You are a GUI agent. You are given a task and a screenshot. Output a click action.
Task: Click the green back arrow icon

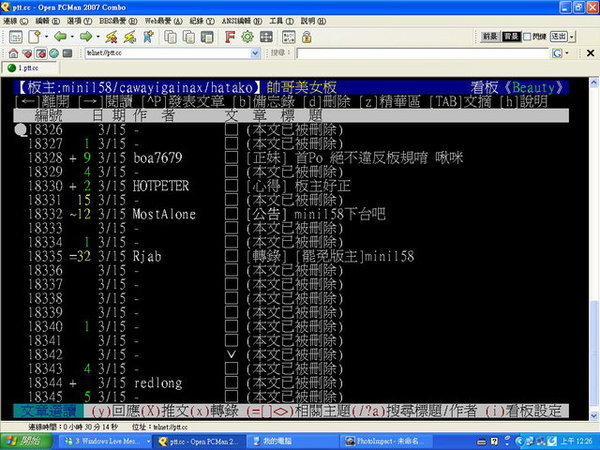point(60,37)
